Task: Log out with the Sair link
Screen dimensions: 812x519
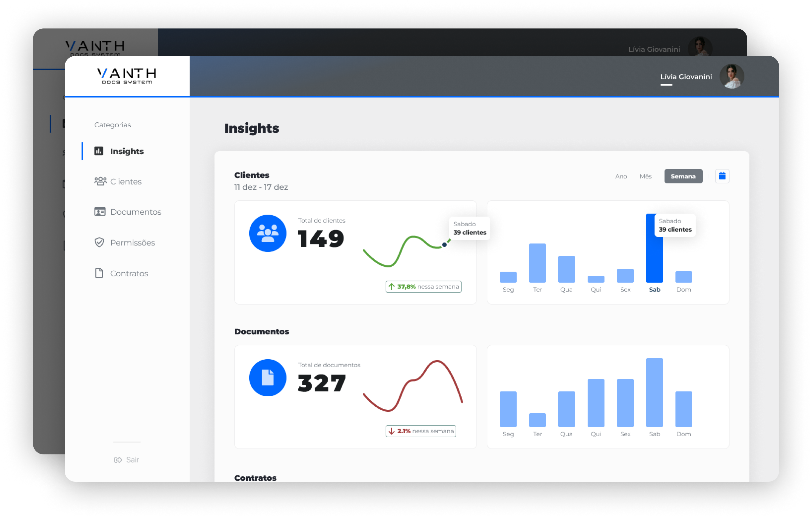Action: point(127,460)
